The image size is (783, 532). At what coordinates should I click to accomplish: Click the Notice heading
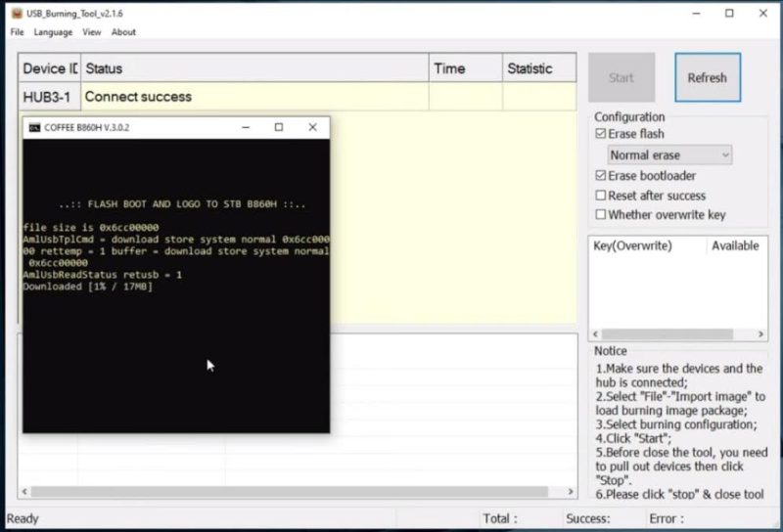(610, 351)
